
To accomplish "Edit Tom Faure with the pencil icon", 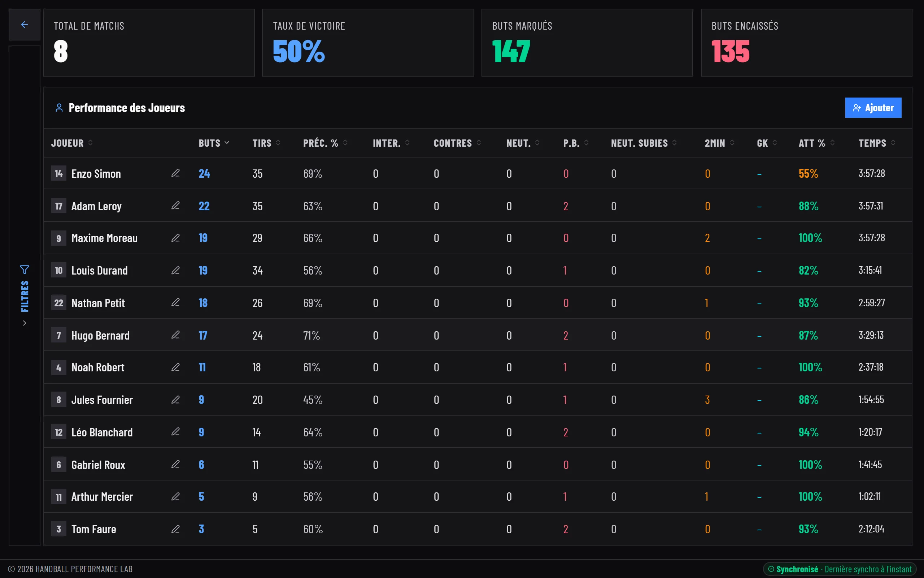I will (175, 529).
